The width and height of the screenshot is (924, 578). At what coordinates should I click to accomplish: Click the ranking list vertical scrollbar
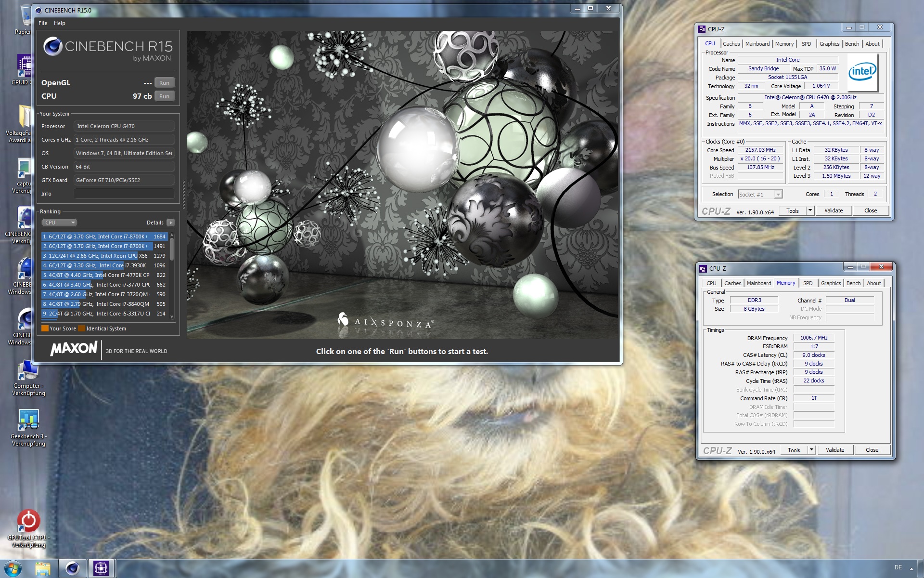tap(172, 275)
